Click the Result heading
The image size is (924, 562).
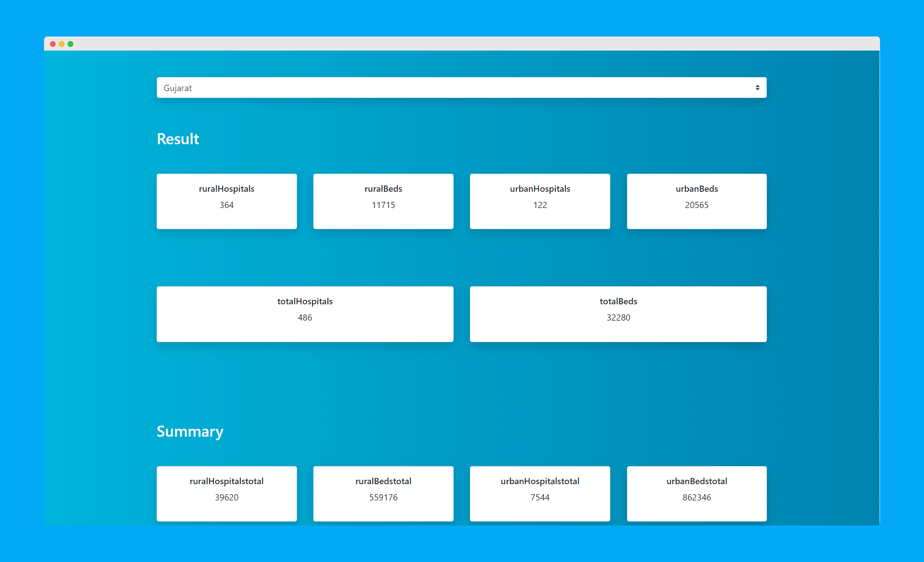pos(178,139)
